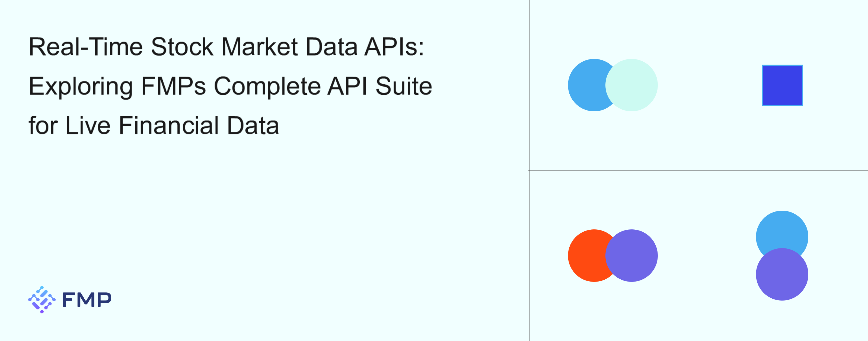Click the word "Financial" in the headline

[169, 126]
